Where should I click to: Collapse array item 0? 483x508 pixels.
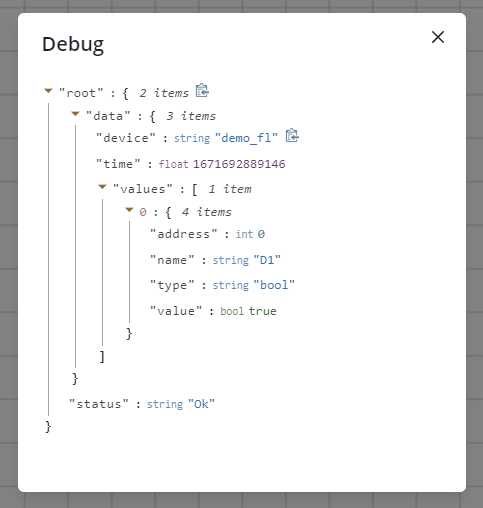pyautogui.click(x=129, y=210)
